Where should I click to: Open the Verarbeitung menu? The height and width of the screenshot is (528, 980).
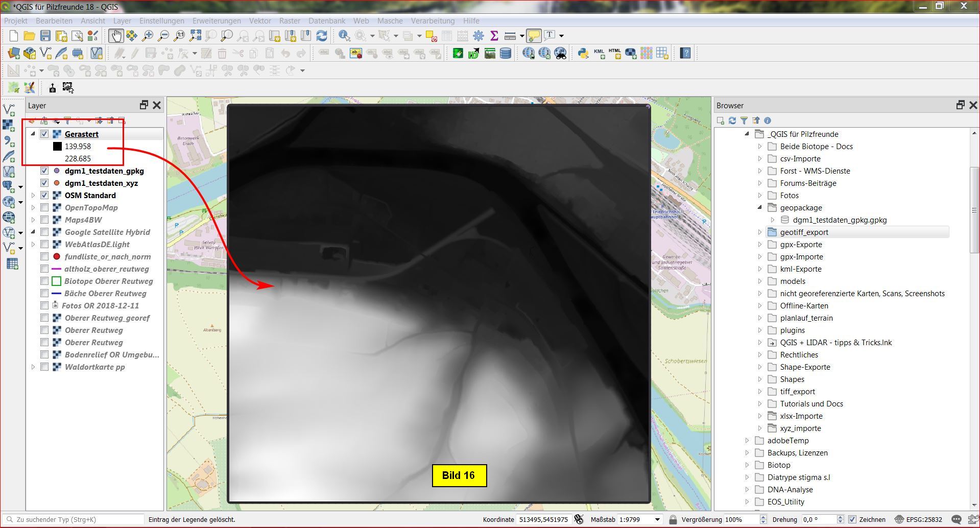coord(432,21)
